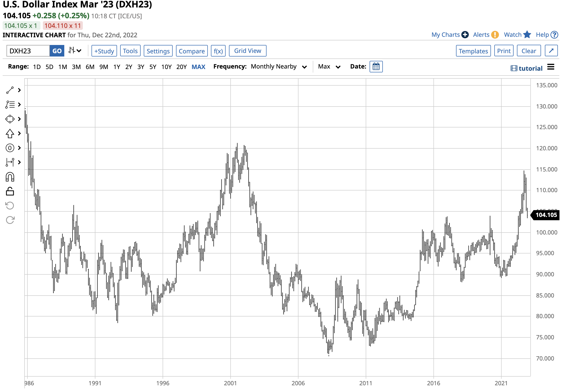
Task: Open the bar type chart style dropdown
Action: point(75,51)
